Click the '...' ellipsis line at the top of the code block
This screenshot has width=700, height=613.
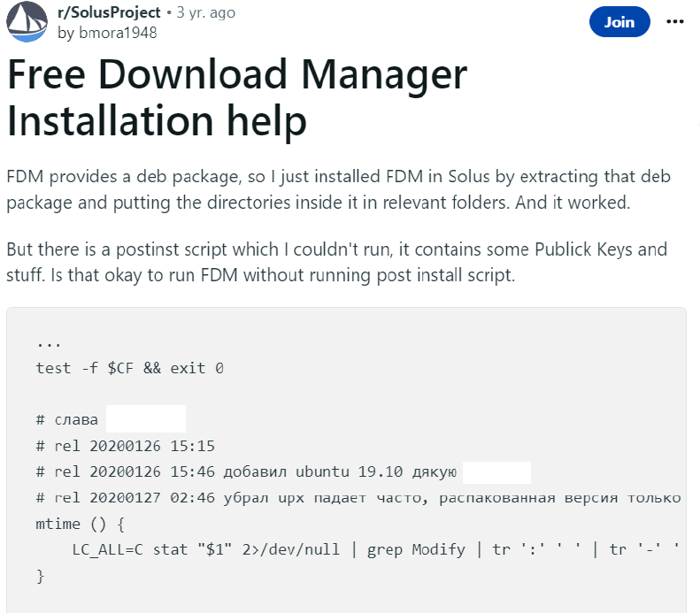[x=49, y=344]
